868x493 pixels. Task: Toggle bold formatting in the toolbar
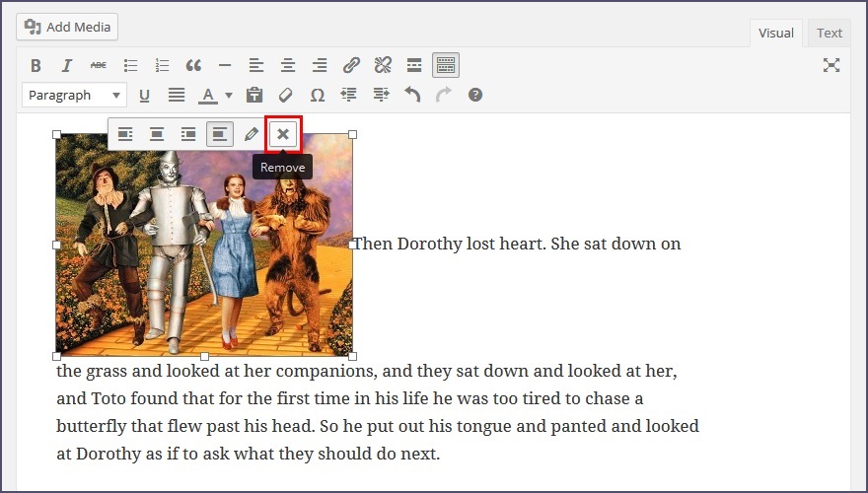click(36, 66)
